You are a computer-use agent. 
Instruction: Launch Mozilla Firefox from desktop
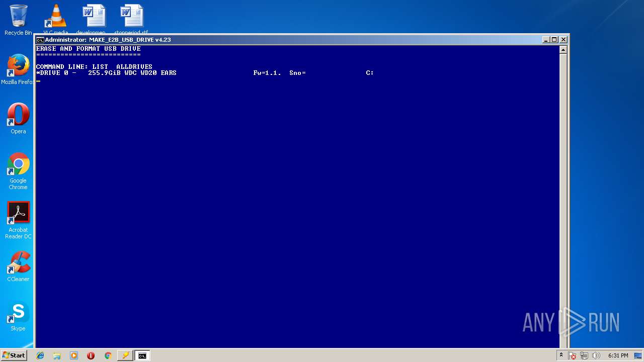[18, 69]
